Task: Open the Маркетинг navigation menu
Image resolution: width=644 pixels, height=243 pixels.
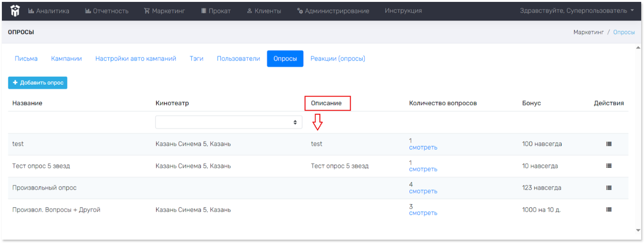Action: (165, 11)
